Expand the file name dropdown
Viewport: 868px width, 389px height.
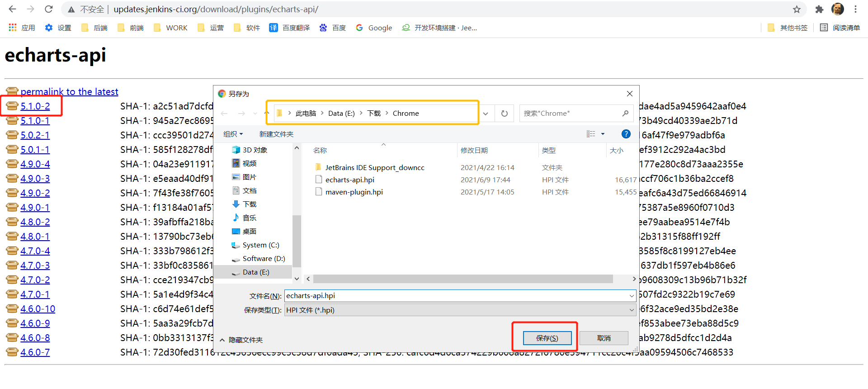[x=631, y=296]
